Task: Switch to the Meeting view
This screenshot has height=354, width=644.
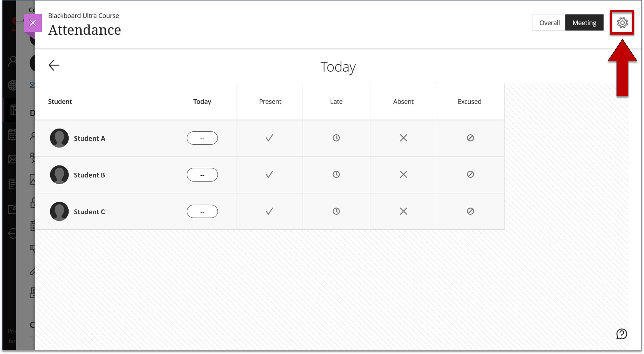Action: pos(584,23)
